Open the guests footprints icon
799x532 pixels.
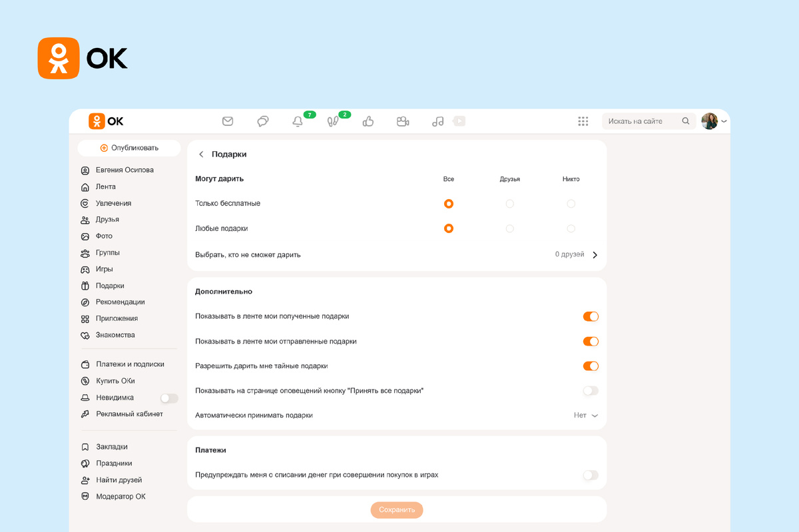pos(333,122)
